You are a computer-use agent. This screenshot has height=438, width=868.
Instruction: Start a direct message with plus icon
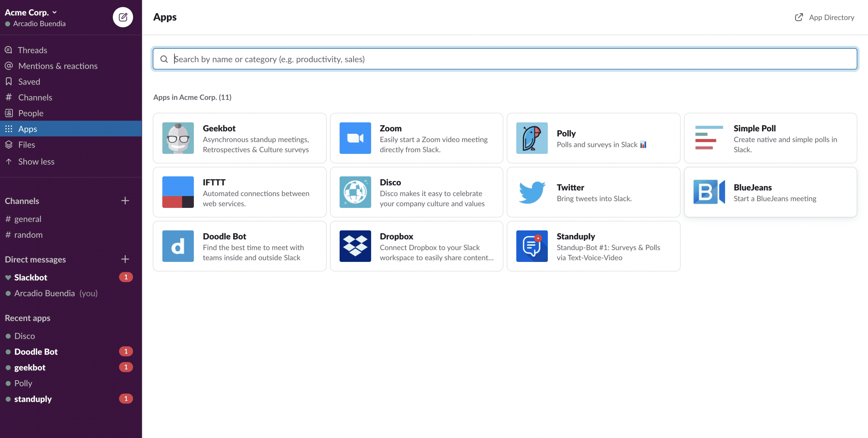tap(125, 259)
